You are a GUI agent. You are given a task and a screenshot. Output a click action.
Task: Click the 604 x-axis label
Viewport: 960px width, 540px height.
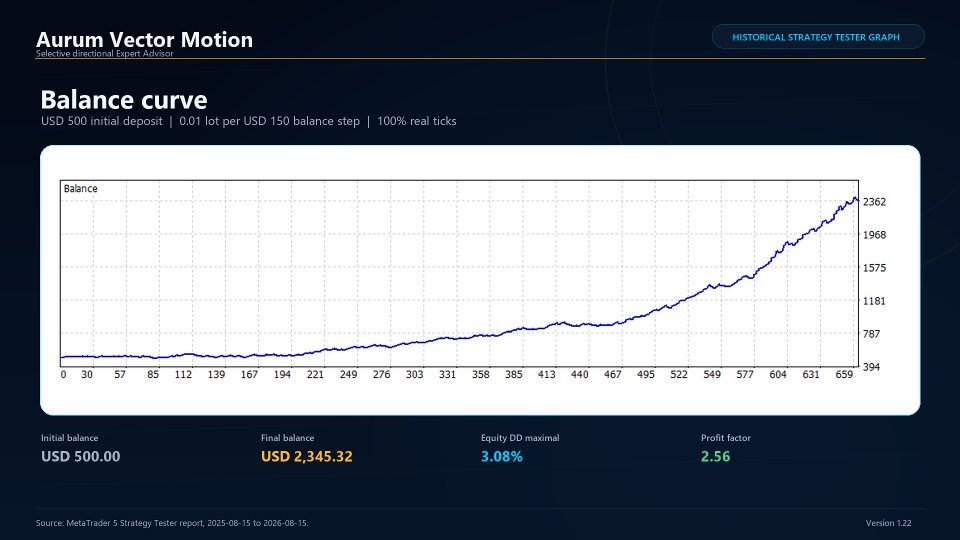778,375
